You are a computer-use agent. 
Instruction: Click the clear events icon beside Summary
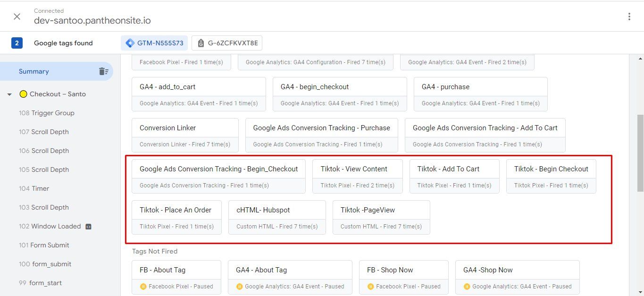click(x=103, y=71)
